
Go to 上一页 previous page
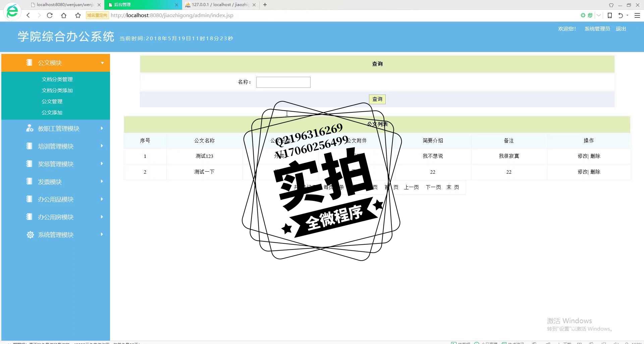411,187
